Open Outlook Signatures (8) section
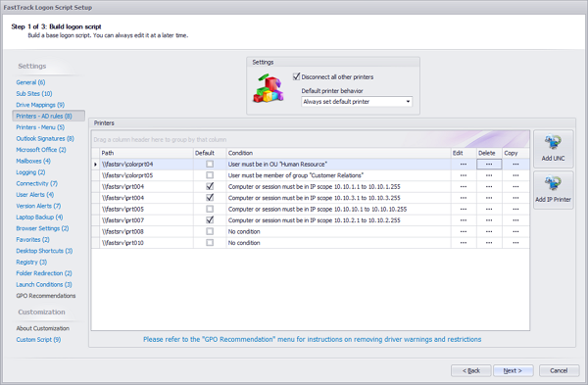The height and width of the screenshot is (385, 588). point(45,139)
